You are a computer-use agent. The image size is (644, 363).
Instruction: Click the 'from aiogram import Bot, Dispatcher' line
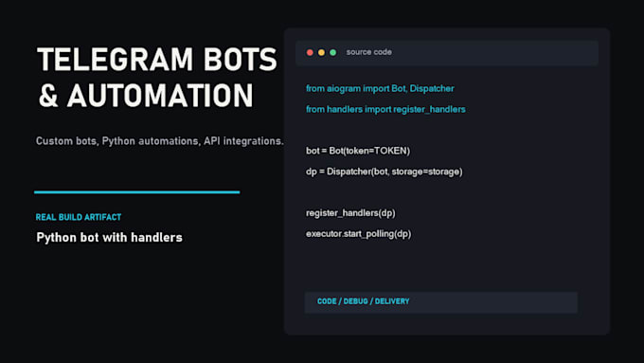pos(380,89)
